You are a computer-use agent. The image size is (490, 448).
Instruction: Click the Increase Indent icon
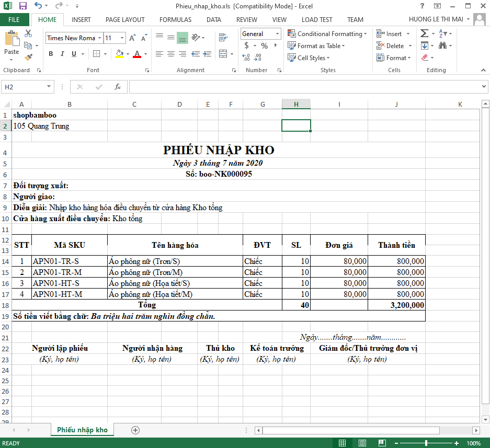[207, 54]
